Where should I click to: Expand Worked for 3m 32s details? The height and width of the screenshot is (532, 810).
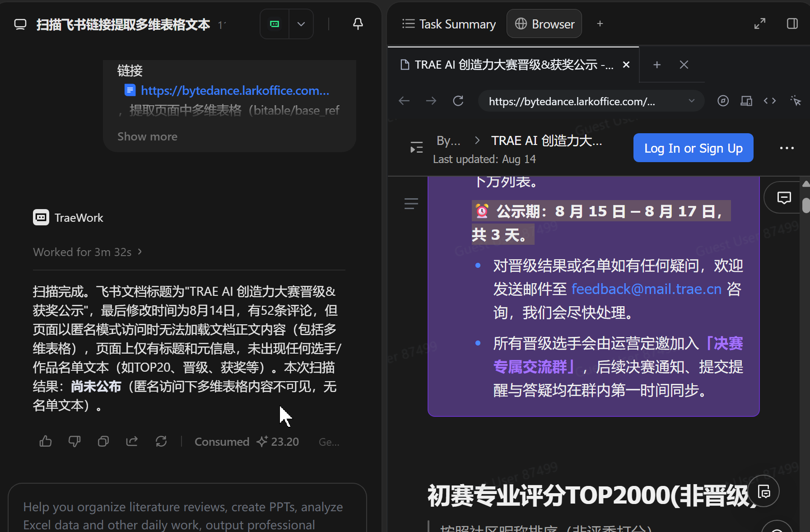(88, 252)
